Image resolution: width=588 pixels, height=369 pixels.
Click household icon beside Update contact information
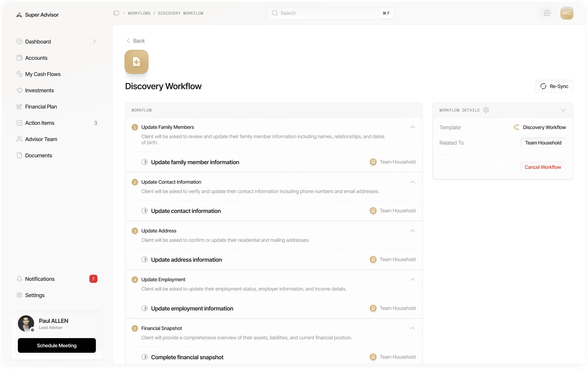(373, 211)
